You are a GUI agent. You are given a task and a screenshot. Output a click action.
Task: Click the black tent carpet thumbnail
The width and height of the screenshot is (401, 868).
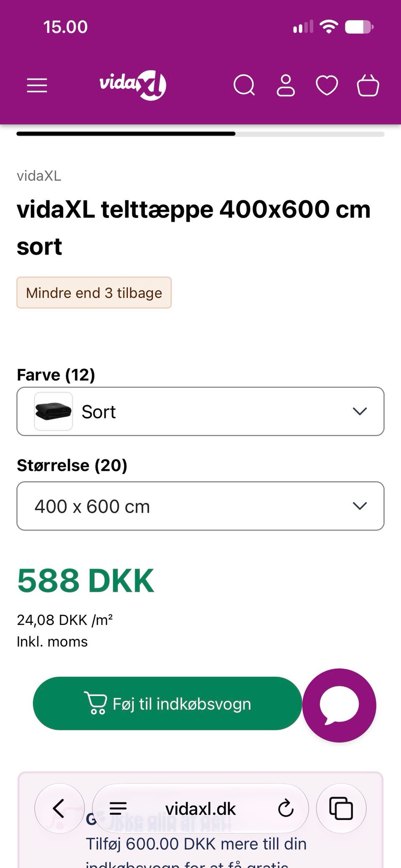[53, 411]
